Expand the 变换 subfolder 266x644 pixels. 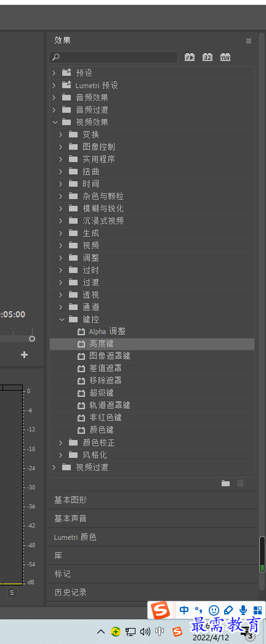61,135
